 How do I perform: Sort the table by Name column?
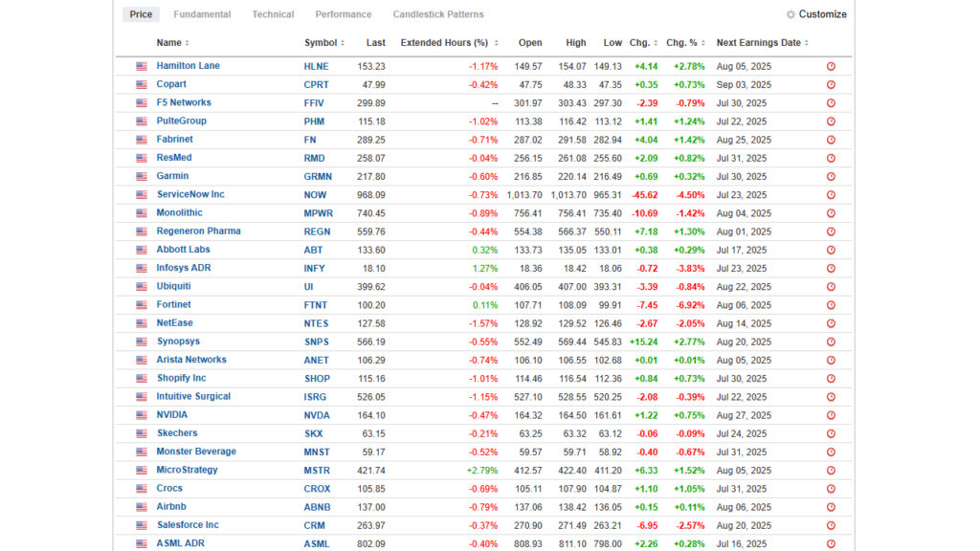(172, 42)
